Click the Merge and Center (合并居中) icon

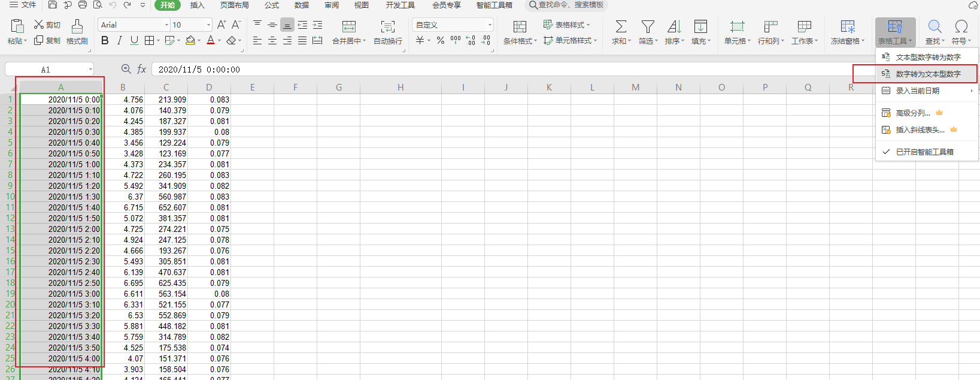[348, 26]
